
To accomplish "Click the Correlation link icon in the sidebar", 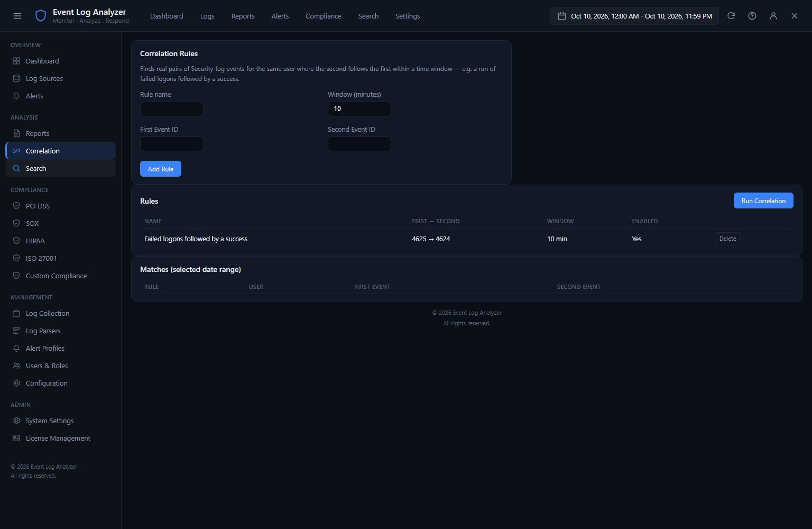I will [16, 151].
